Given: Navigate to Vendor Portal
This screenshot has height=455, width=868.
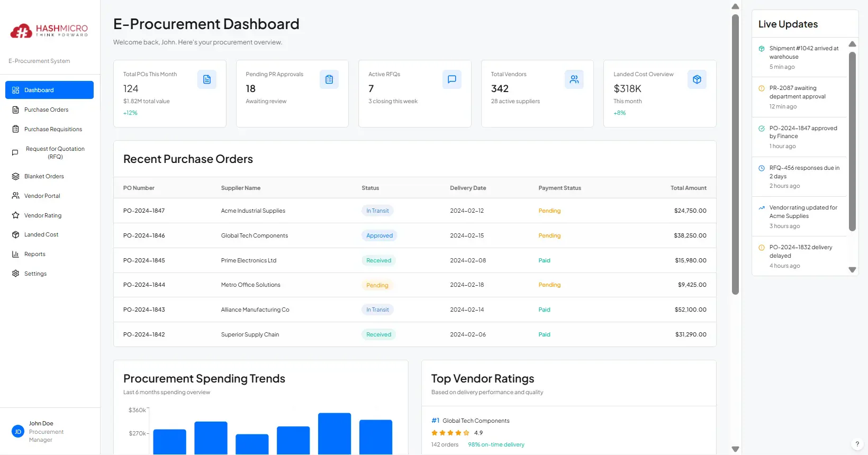Looking at the screenshot, I should pyautogui.click(x=49, y=196).
